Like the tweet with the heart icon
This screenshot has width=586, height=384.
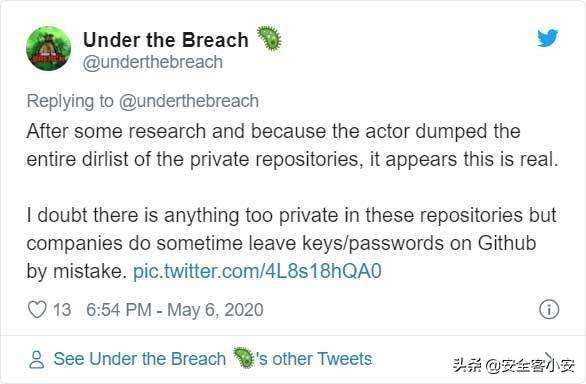click(37, 310)
